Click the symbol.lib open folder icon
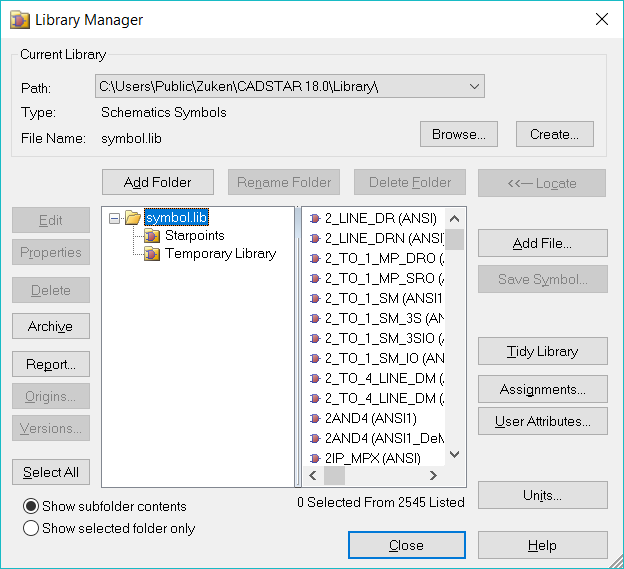The height and width of the screenshot is (569, 624). tap(133, 218)
